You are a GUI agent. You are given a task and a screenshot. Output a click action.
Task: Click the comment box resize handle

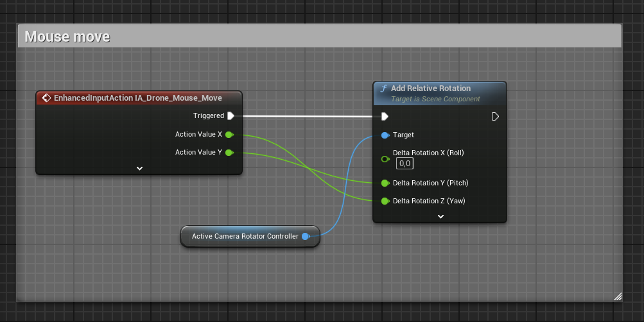[x=617, y=296]
